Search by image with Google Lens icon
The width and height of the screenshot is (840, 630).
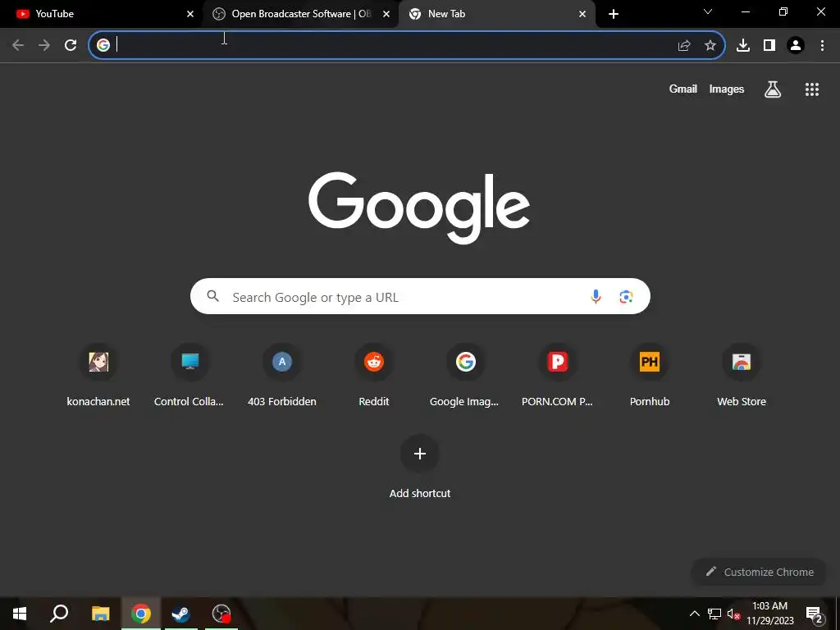click(626, 296)
